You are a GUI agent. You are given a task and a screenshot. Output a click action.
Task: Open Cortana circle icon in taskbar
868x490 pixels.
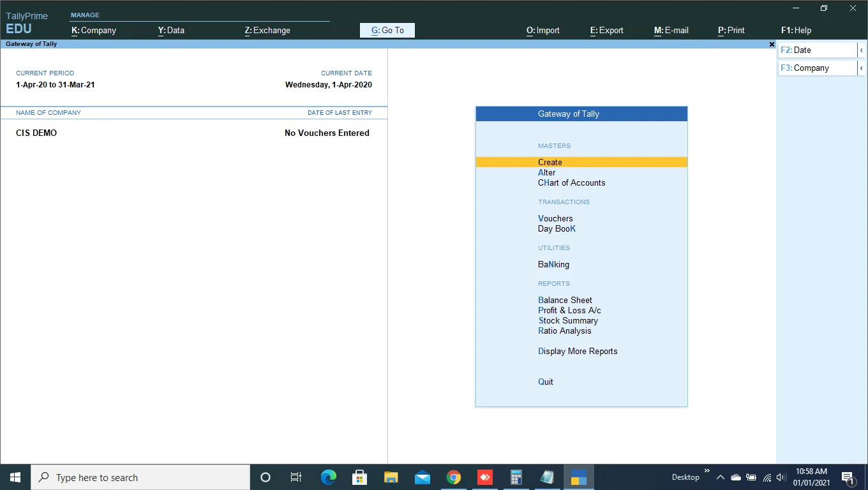(266, 477)
